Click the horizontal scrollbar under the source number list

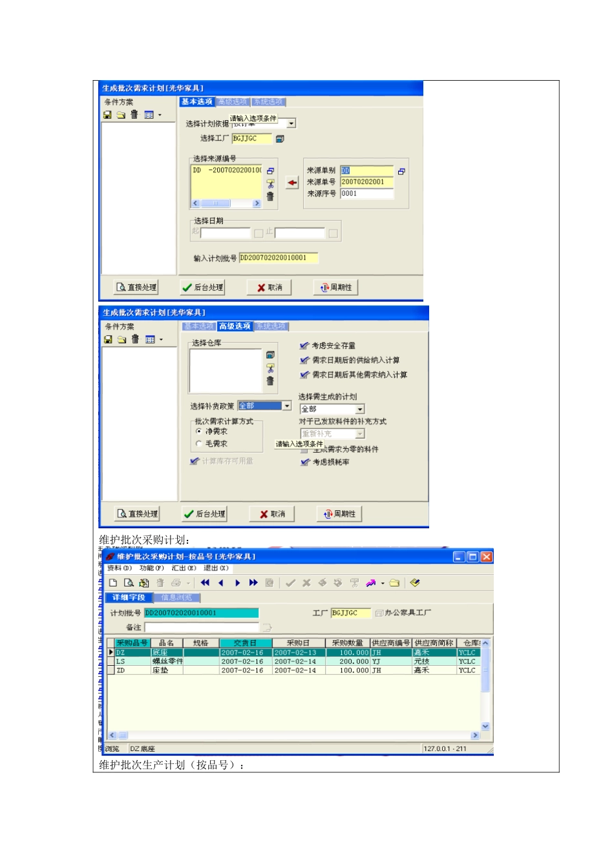click(x=226, y=203)
